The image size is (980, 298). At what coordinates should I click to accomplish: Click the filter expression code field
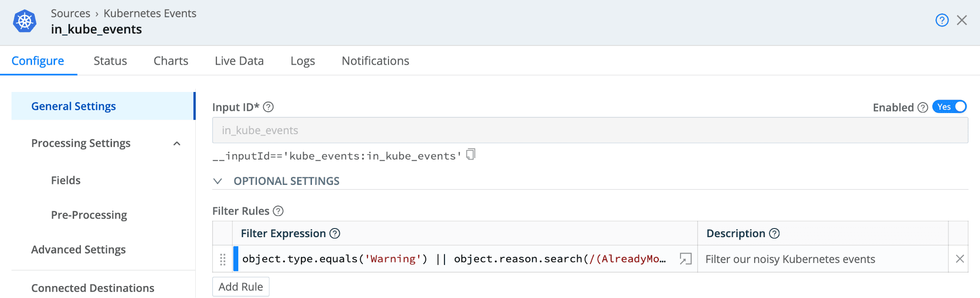point(454,259)
